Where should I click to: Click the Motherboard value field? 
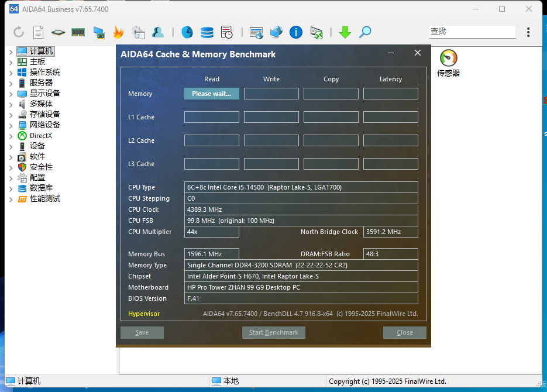click(301, 287)
